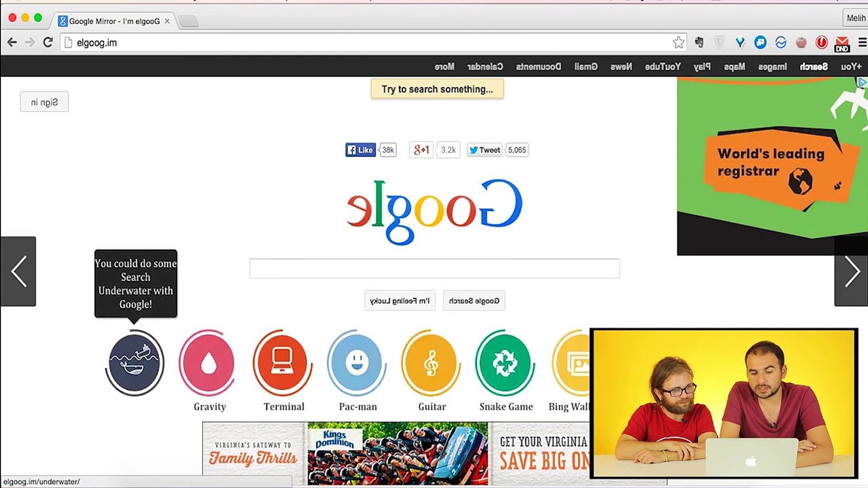Viewport: 868px width, 488px height.
Task: Open the mirrored YouTube menu item
Action: (663, 66)
